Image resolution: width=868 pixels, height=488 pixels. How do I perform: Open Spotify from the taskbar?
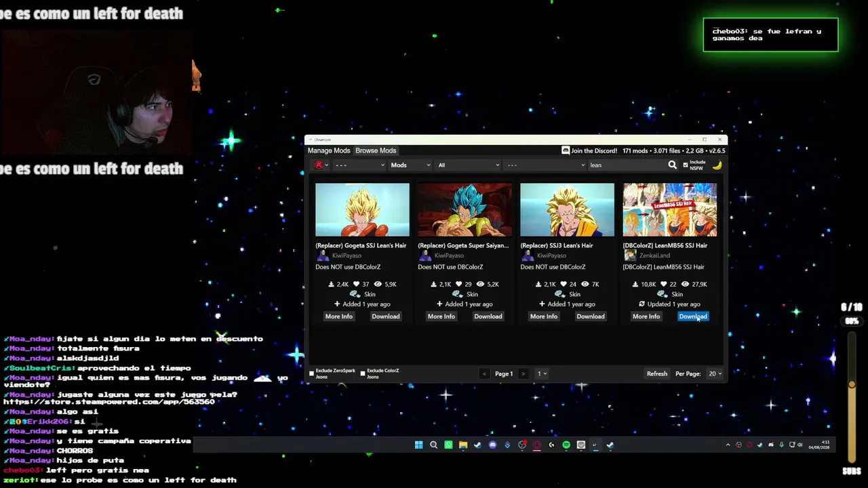point(566,445)
